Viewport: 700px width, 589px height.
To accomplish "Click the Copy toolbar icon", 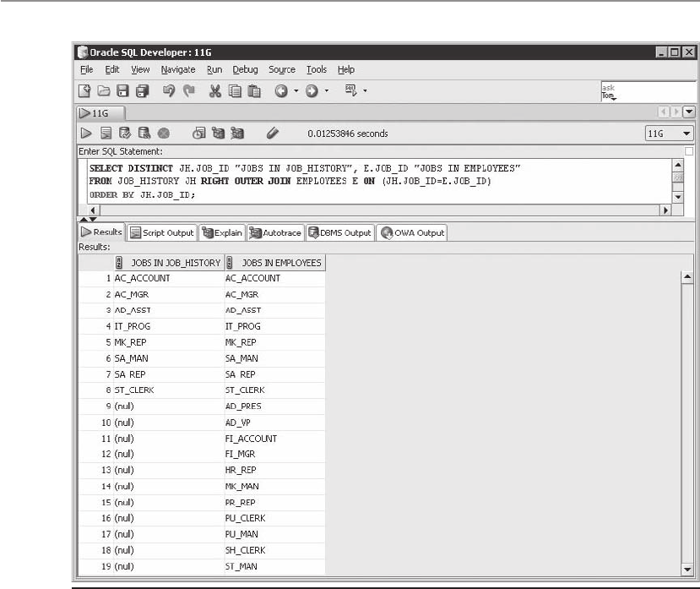I will point(235,91).
